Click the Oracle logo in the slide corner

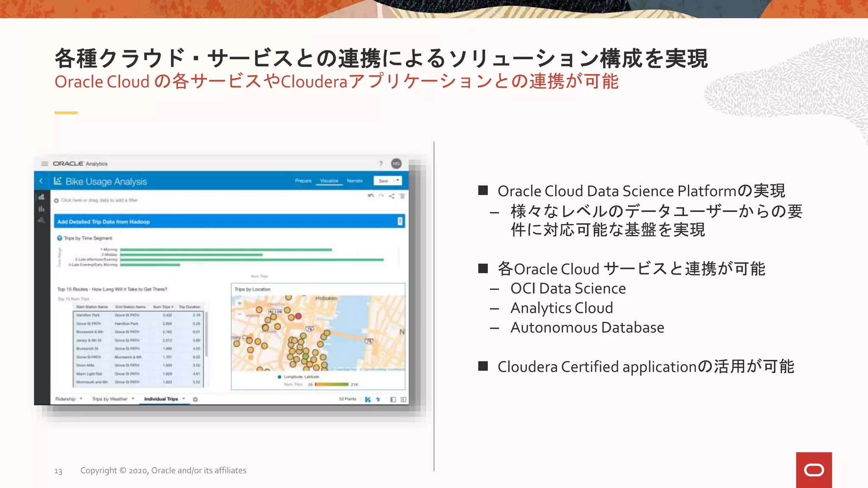pyautogui.click(x=814, y=470)
